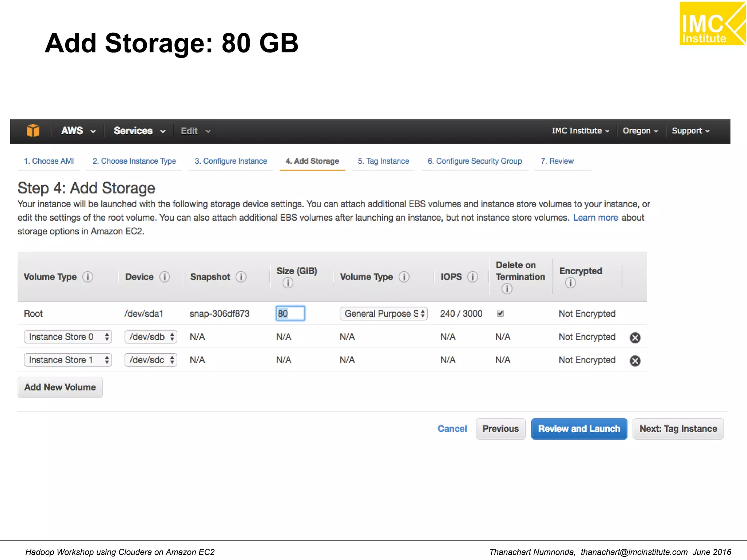The width and height of the screenshot is (747, 560).
Task: Click Next: Tag Instance button
Action: click(x=678, y=429)
